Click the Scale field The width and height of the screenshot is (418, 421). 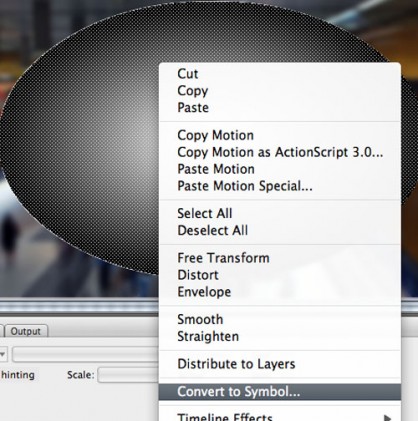point(128,375)
